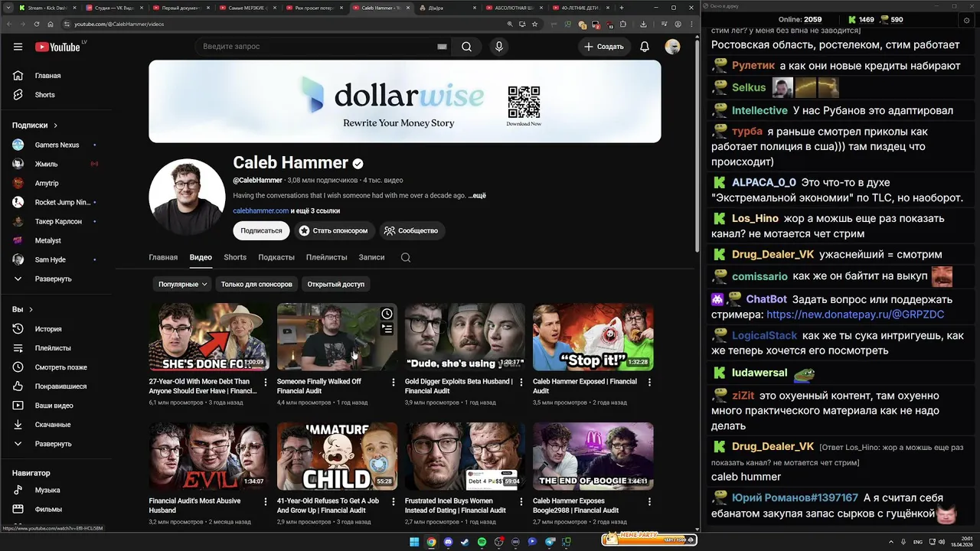The image size is (980, 551).
Task: Open the Frustrated Incel Buys Women video title
Action: click(456, 505)
